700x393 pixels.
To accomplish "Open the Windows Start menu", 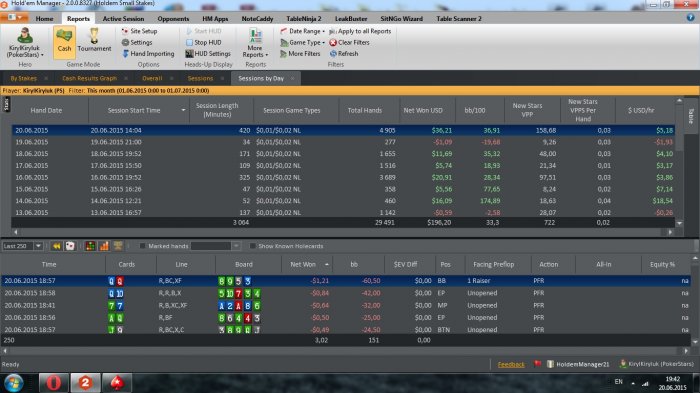I will pyautogui.click(x=13, y=383).
